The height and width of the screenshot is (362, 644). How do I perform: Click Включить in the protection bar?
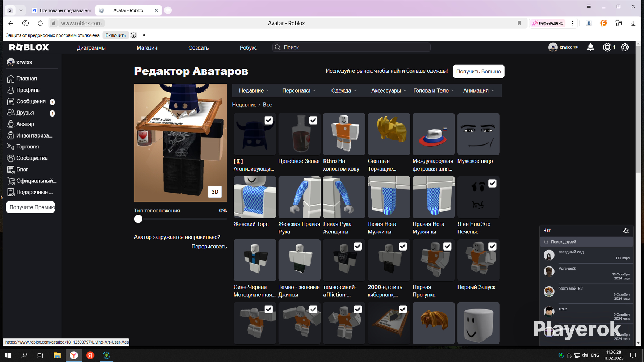116,35
